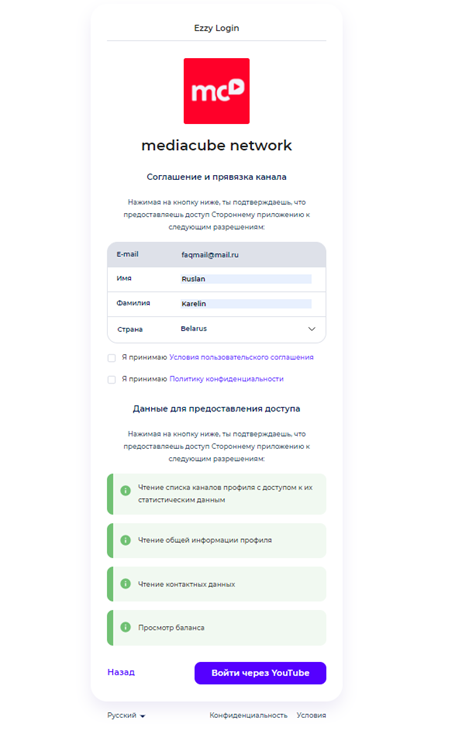This screenshot has width=462, height=741.
Task: Click the Фамилия field containing Karelin
Action: 246,303
